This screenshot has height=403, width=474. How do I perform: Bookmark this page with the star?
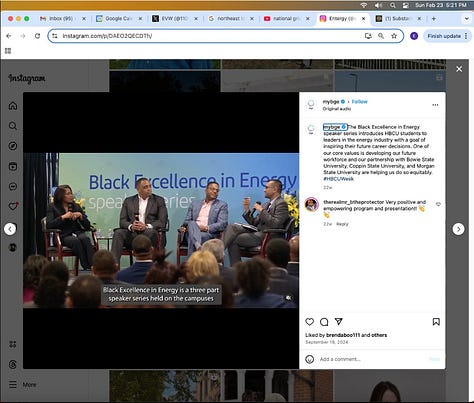tap(394, 36)
